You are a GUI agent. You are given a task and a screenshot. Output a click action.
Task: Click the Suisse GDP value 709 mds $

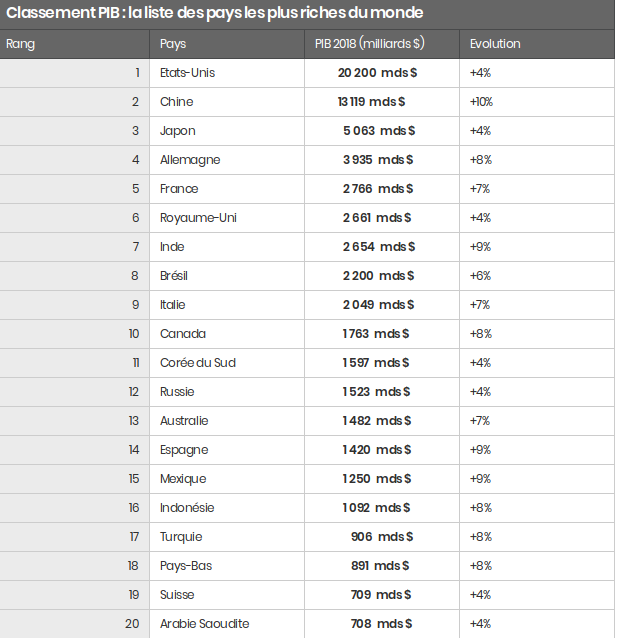pyautogui.click(x=381, y=595)
